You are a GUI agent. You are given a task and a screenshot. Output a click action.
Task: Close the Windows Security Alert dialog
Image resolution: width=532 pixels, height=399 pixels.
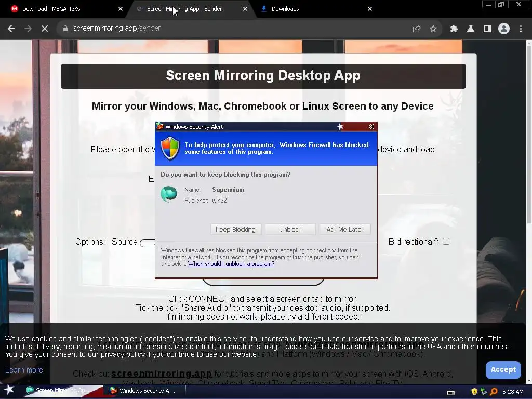pyautogui.click(x=371, y=127)
